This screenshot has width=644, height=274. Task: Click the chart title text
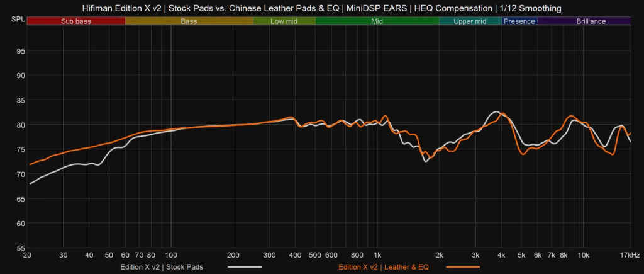(322, 8)
